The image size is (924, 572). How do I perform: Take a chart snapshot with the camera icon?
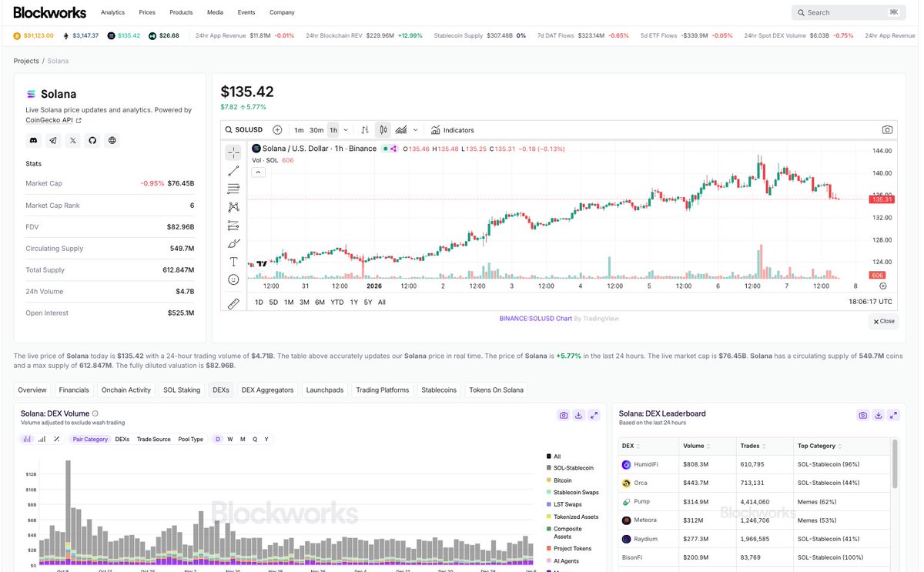(887, 129)
